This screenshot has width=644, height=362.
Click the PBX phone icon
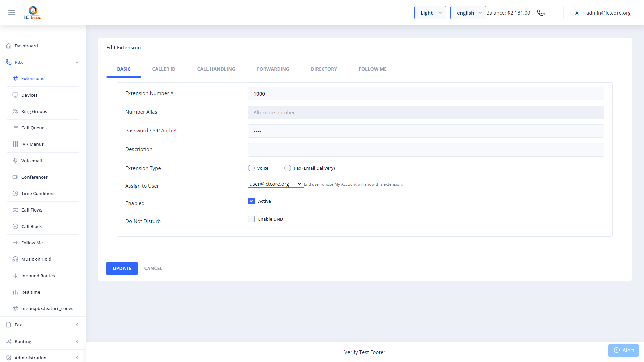9,62
